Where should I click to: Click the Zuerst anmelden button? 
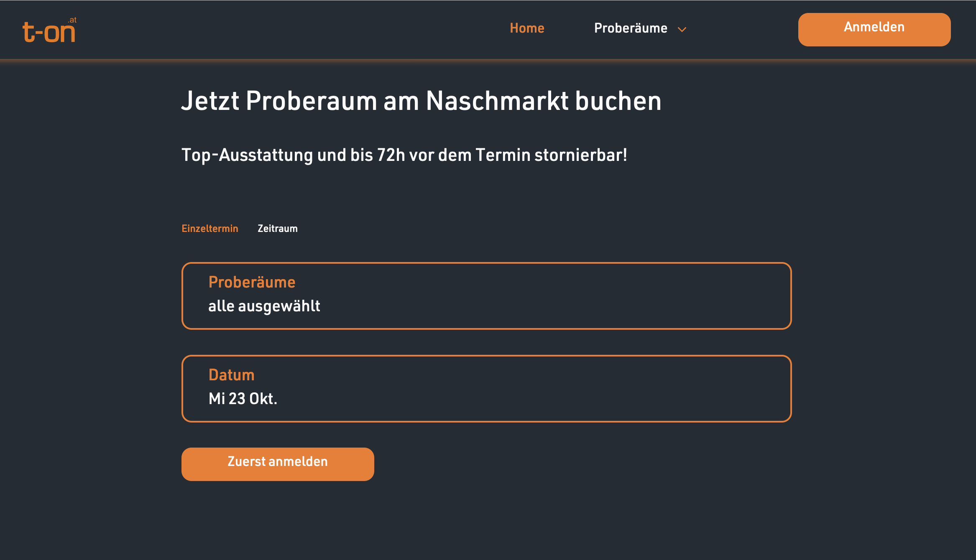[277, 463]
